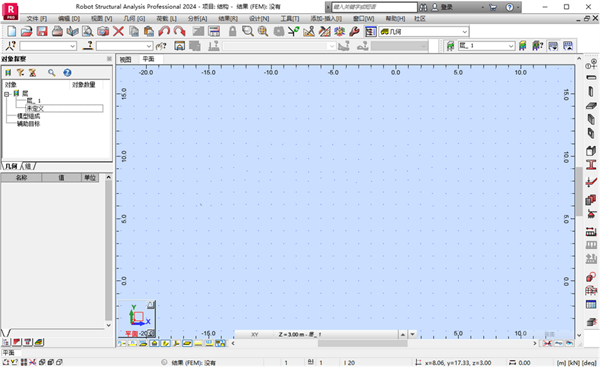The image size is (600, 367).
Task: Click the Undo red arrow icon
Action: (x=164, y=31)
